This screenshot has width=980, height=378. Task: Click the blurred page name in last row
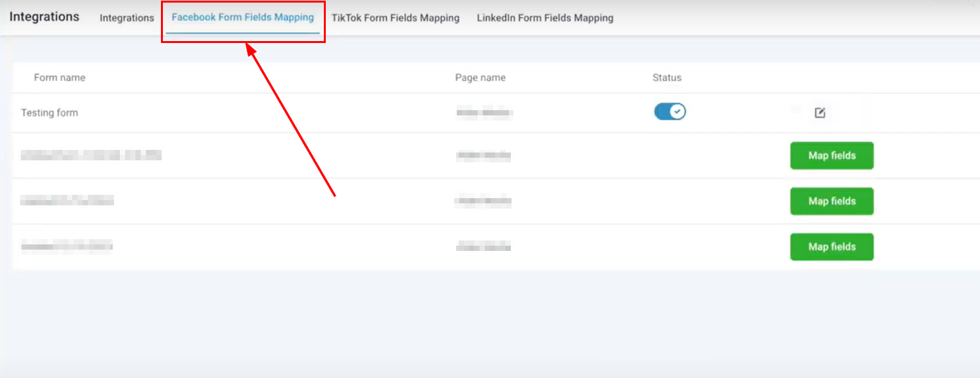(x=483, y=247)
